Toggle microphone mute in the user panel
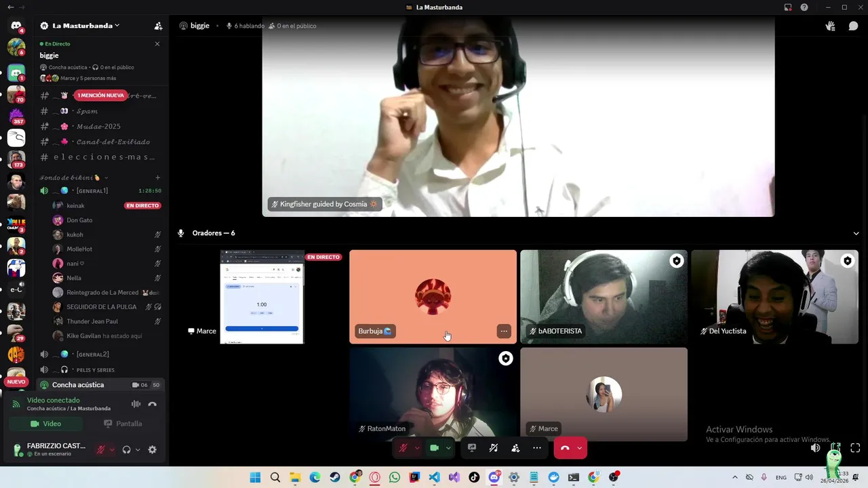The width and height of the screenshot is (868, 488). pyautogui.click(x=101, y=449)
